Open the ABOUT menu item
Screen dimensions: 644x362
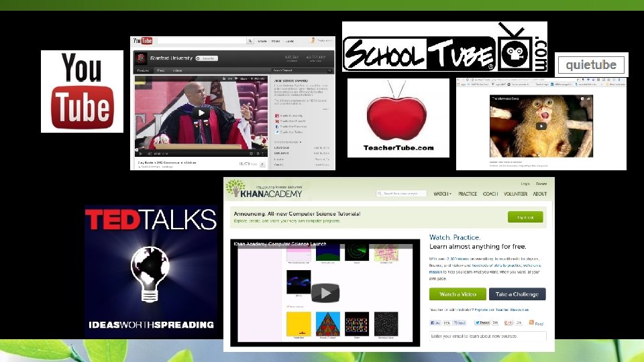(539, 194)
